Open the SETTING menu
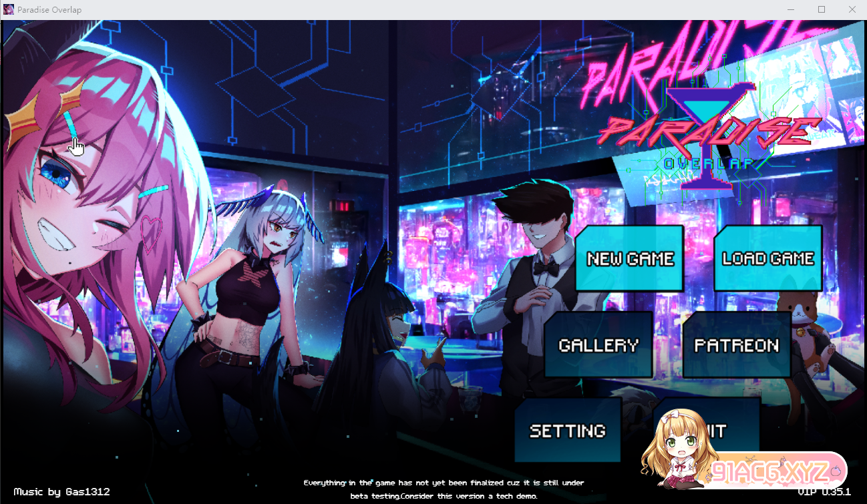This screenshot has height=504, width=867. point(567,431)
